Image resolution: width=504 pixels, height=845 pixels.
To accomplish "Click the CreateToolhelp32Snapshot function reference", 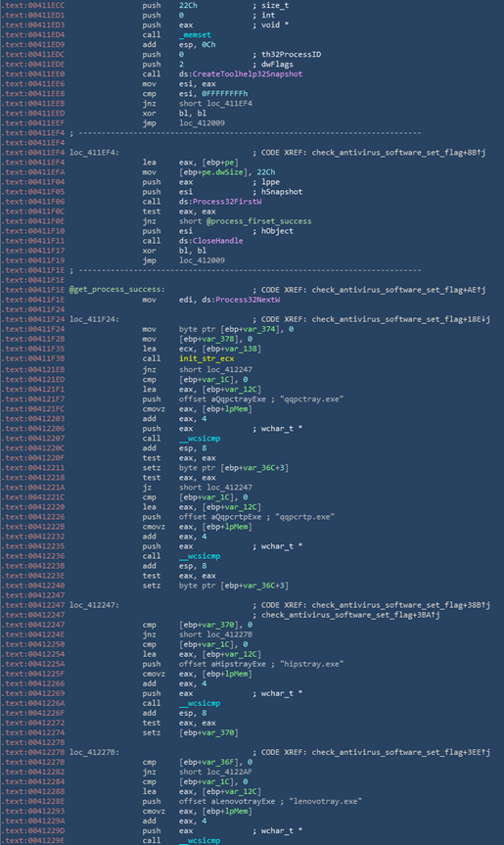I will [x=248, y=73].
